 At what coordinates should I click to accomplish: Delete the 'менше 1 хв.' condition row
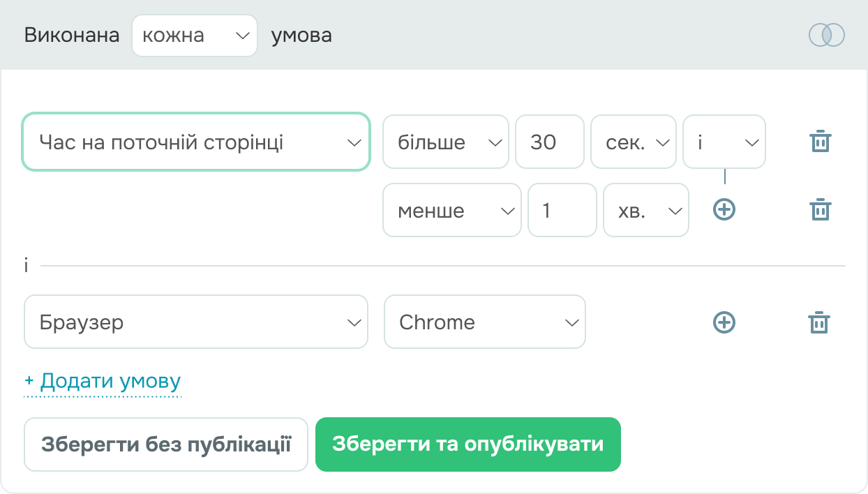tap(820, 209)
